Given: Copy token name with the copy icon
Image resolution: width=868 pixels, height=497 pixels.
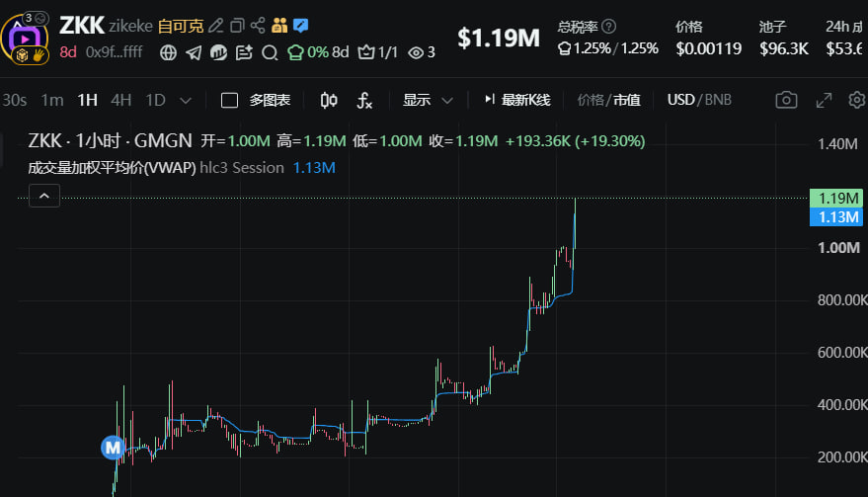Looking at the screenshot, I should pyautogui.click(x=237, y=26).
